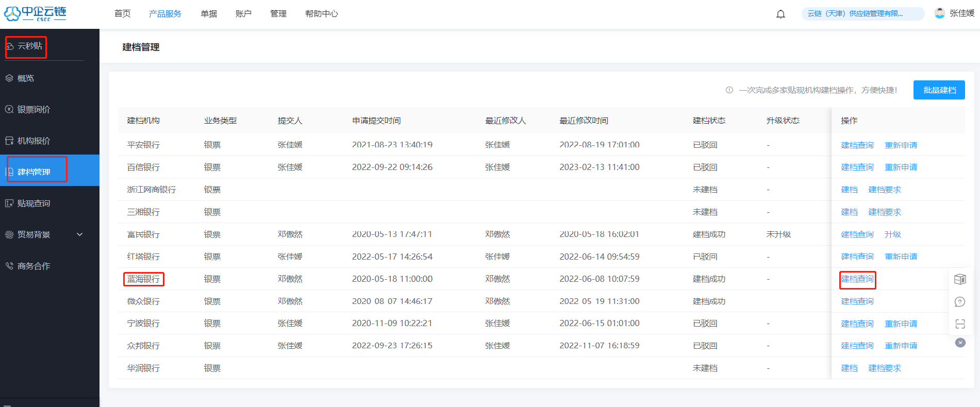980x407 pixels.
Task: Open the company switcher 云链(天津)供应链管理
Action: click(862, 14)
